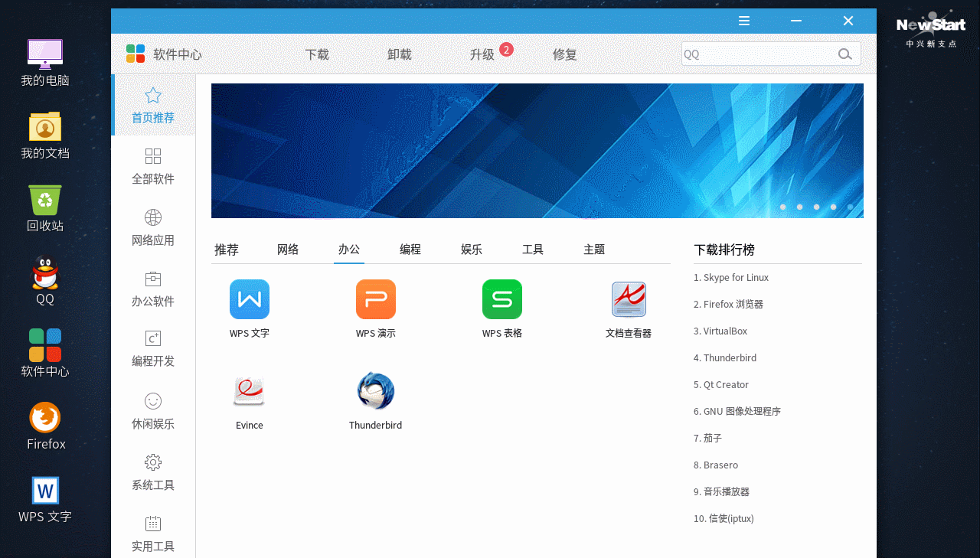Open 软件中心 desktop icon
Viewport: 980px width, 558px height.
point(45,345)
